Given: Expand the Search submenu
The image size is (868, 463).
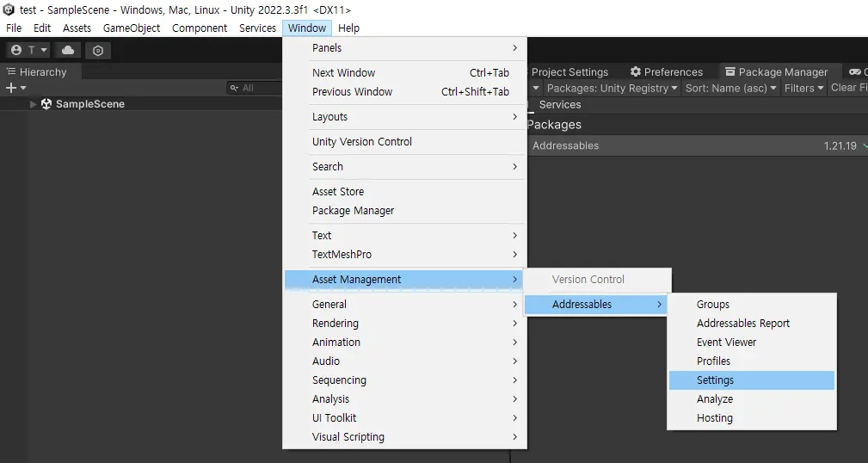Looking at the screenshot, I should click(404, 167).
